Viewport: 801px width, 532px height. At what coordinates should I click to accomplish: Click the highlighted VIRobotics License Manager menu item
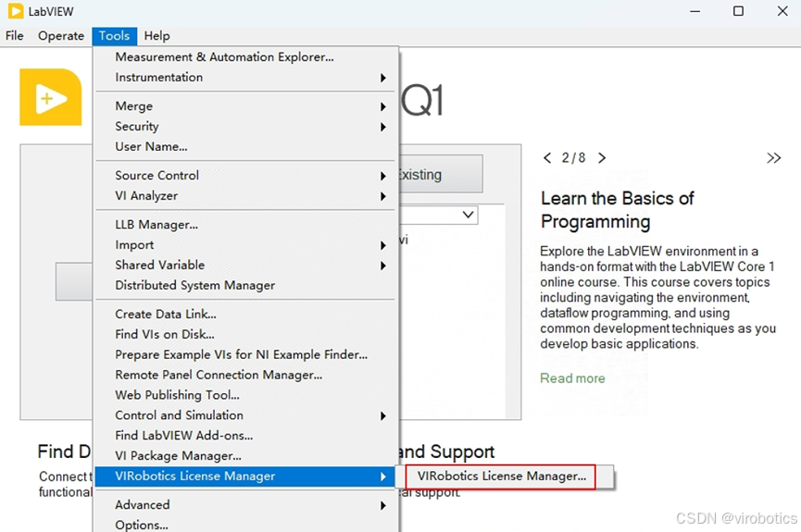pos(245,476)
